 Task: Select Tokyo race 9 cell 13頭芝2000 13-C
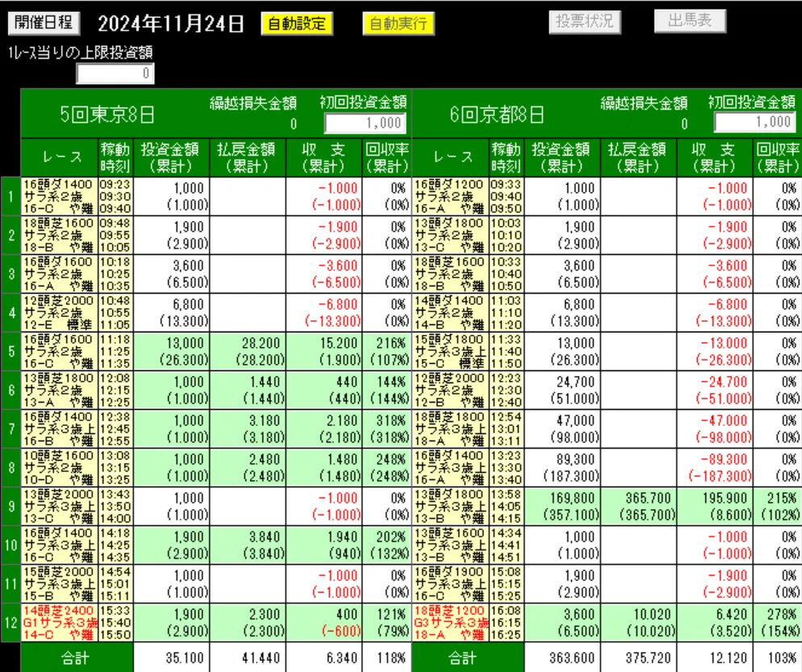pyautogui.click(x=59, y=507)
